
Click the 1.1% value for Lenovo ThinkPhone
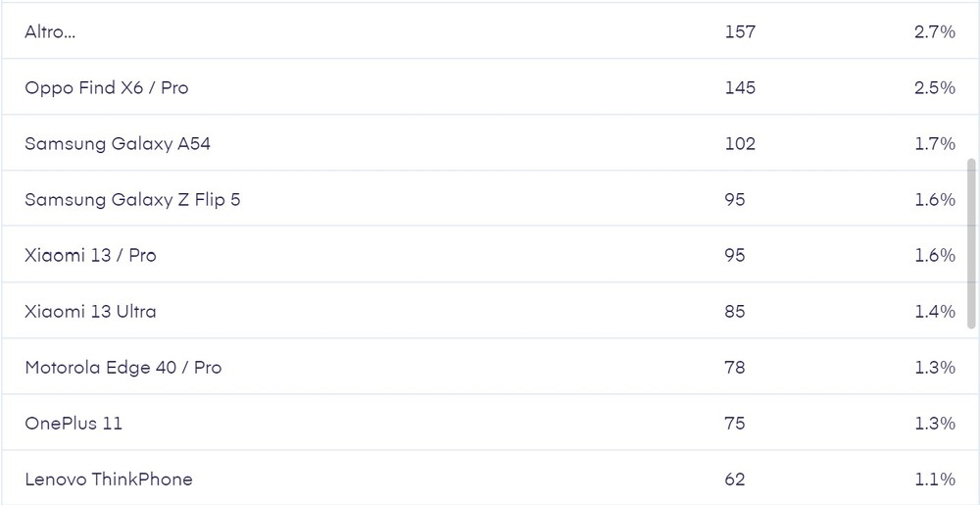tap(934, 480)
